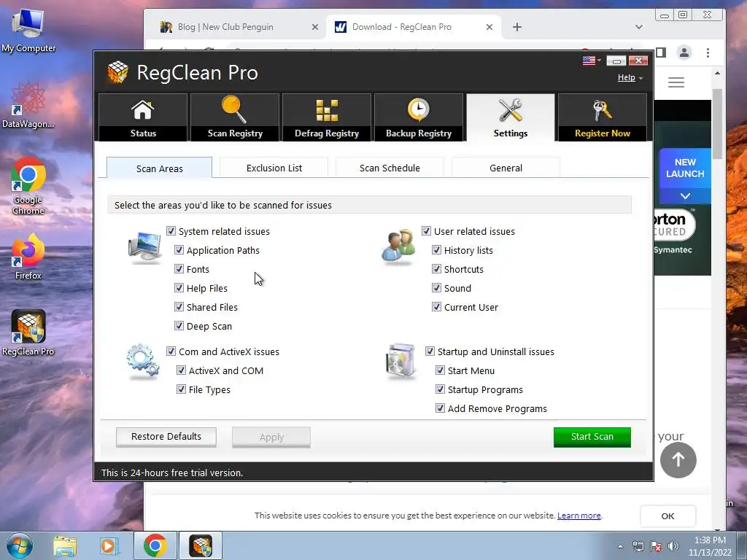The height and width of the screenshot is (560, 747).
Task: Open Firefox desktop shortcut
Action: [28, 257]
